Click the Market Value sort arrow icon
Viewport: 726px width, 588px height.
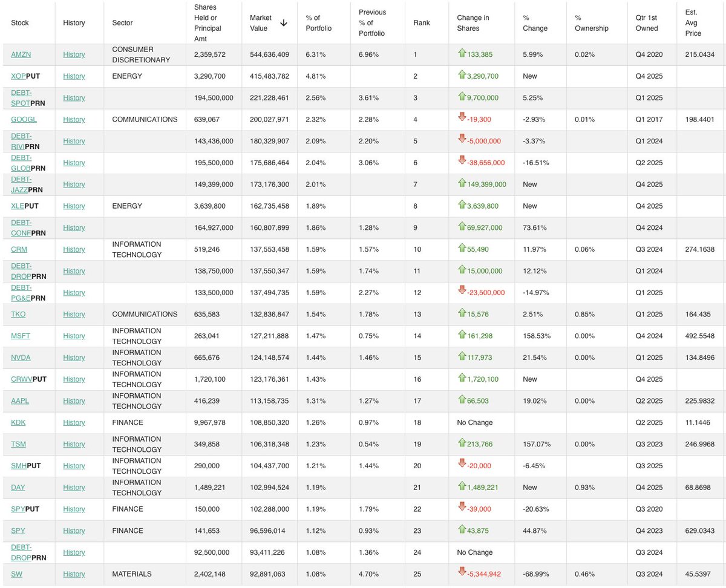(284, 23)
